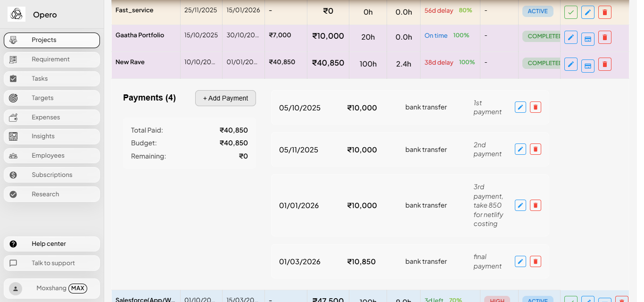Screen dimensions: 644x302
Task: Open the Help center
Action: (x=51, y=243)
